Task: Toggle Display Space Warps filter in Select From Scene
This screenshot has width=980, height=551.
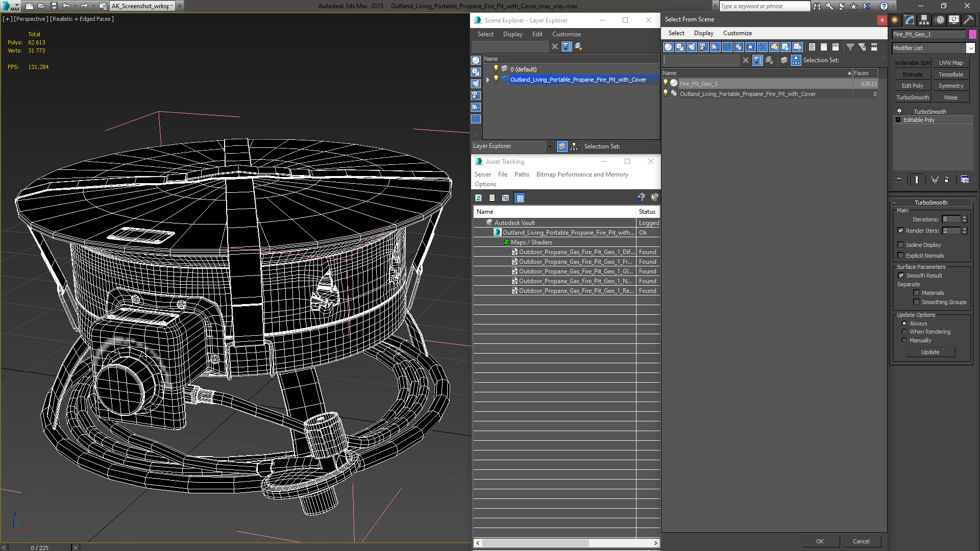Action: pos(727,47)
